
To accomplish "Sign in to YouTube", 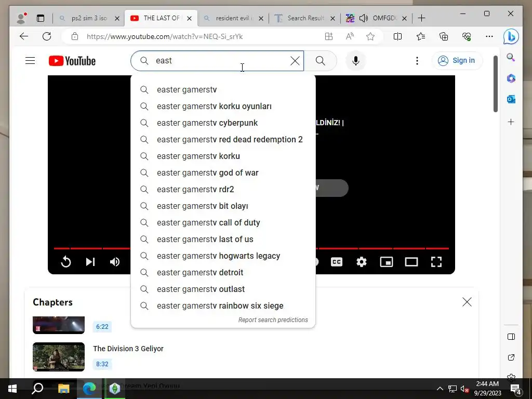I will (x=457, y=61).
